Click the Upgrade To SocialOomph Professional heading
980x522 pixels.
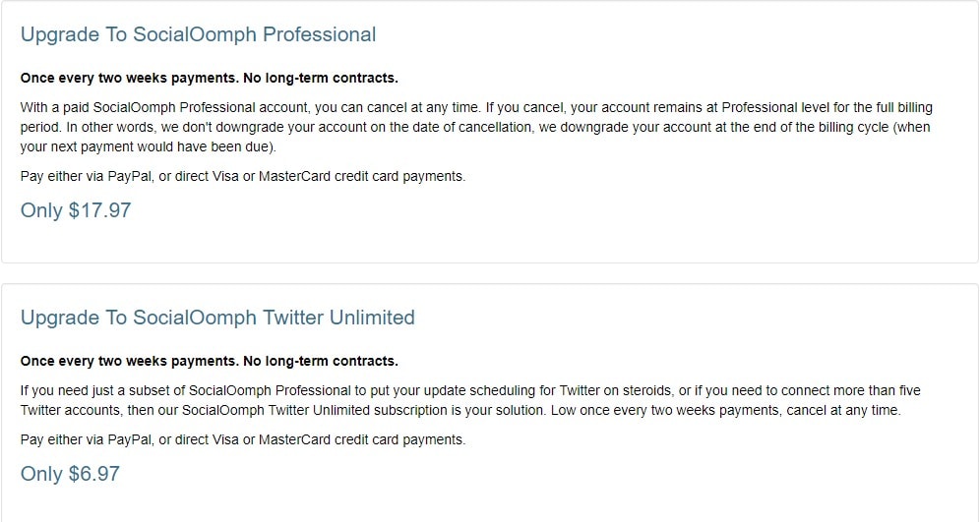198,34
